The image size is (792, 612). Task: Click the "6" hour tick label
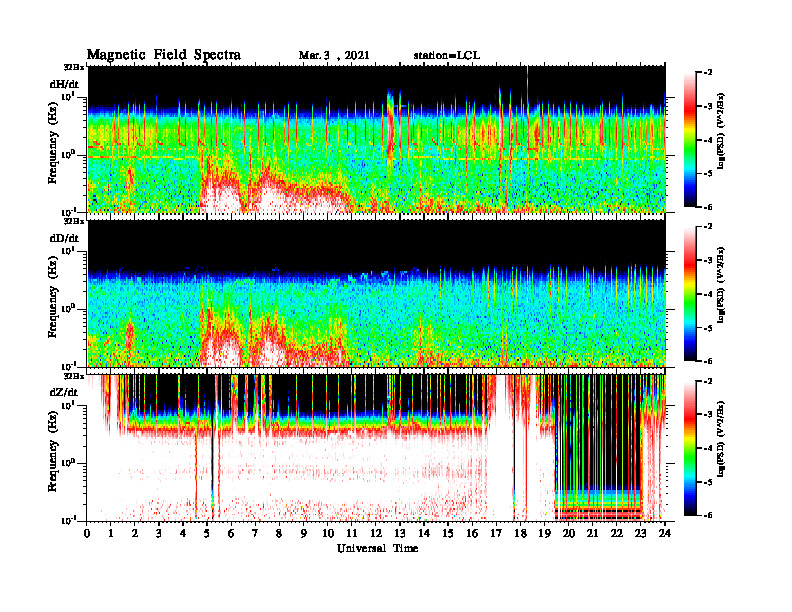231,534
